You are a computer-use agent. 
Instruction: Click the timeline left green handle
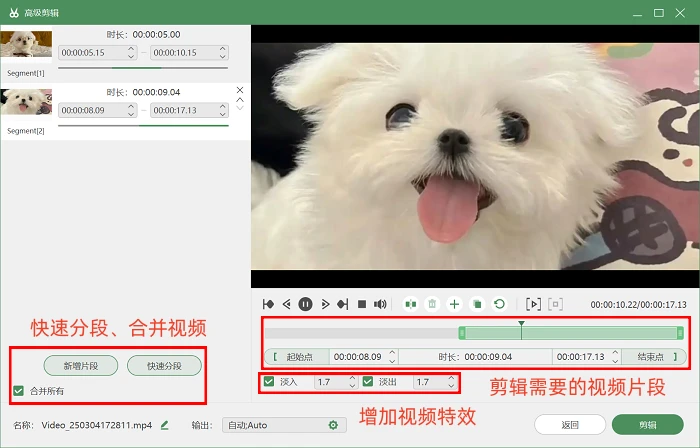coord(462,333)
